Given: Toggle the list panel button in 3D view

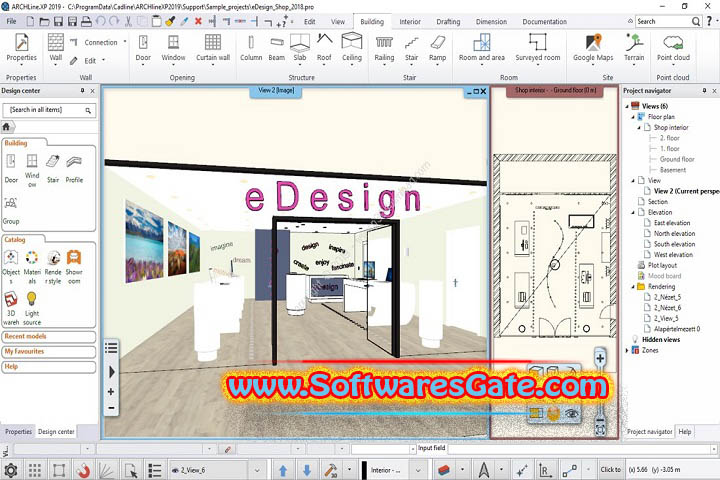Looking at the screenshot, I should click(111, 347).
